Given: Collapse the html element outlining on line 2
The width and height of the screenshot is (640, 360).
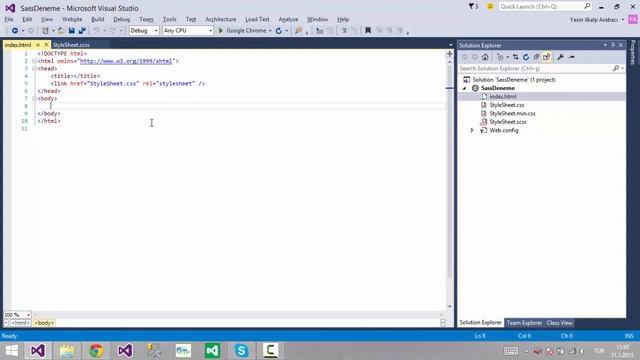Looking at the screenshot, I should pyautogui.click(x=34, y=61).
